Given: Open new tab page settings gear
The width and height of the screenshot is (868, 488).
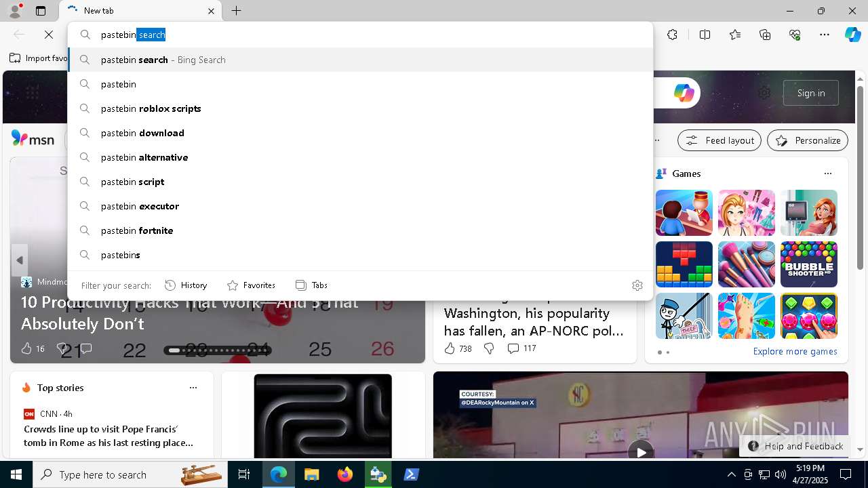Looking at the screenshot, I should [x=764, y=93].
